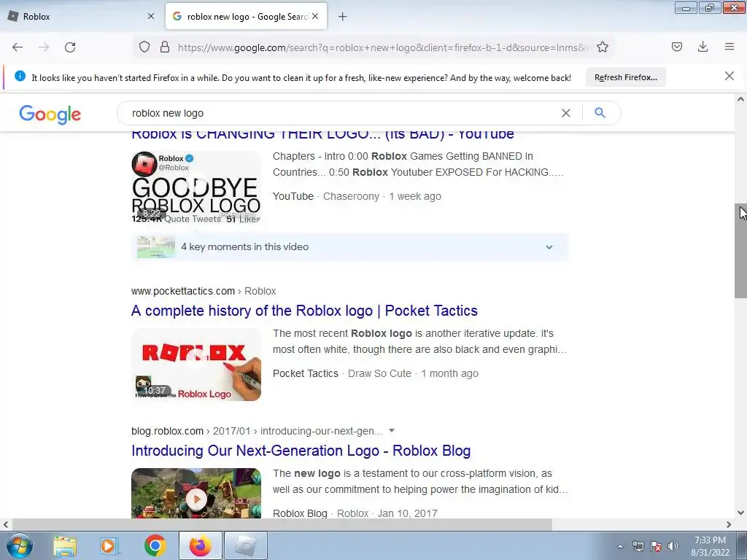The height and width of the screenshot is (560, 747).
Task: Click the vertical scrollbar thumb
Action: pyautogui.click(x=741, y=251)
